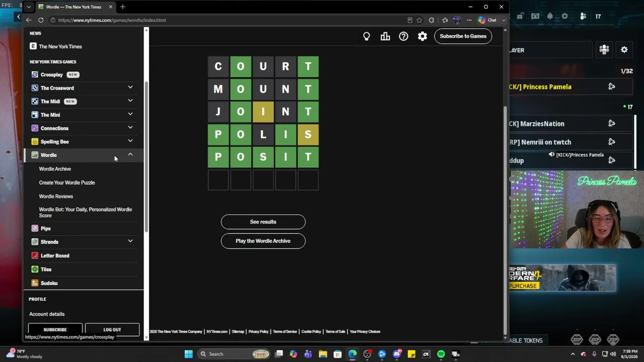Open the browser profile avatar

457,20
